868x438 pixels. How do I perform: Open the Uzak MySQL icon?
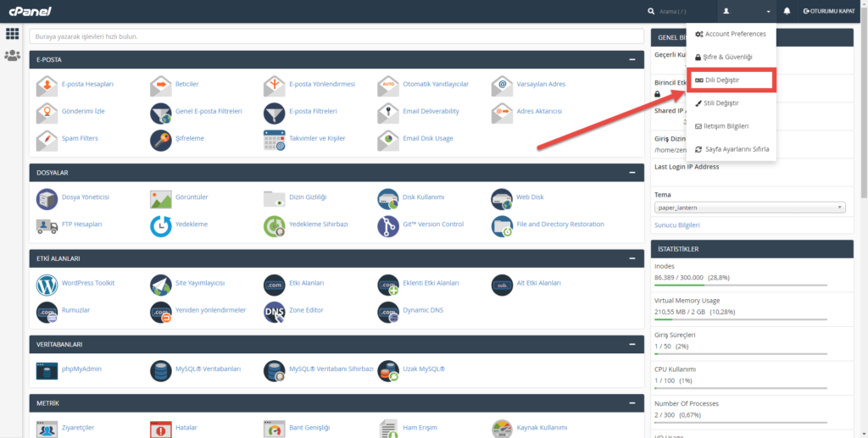388,370
